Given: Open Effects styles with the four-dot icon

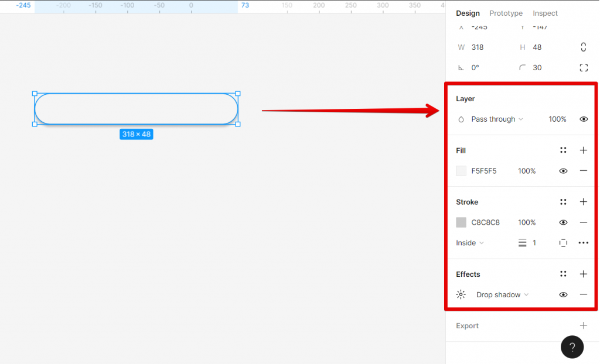Looking at the screenshot, I should pos(563,274).
